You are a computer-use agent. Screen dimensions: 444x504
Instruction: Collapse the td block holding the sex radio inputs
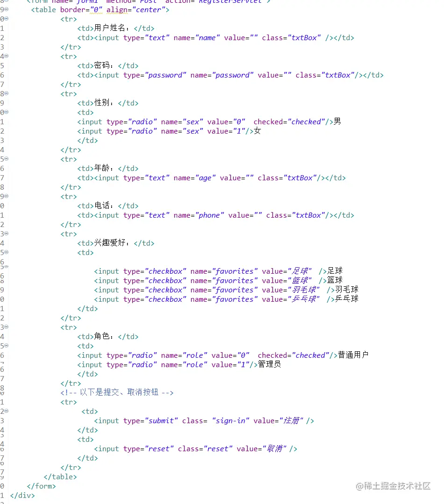[x=7, y=112]
